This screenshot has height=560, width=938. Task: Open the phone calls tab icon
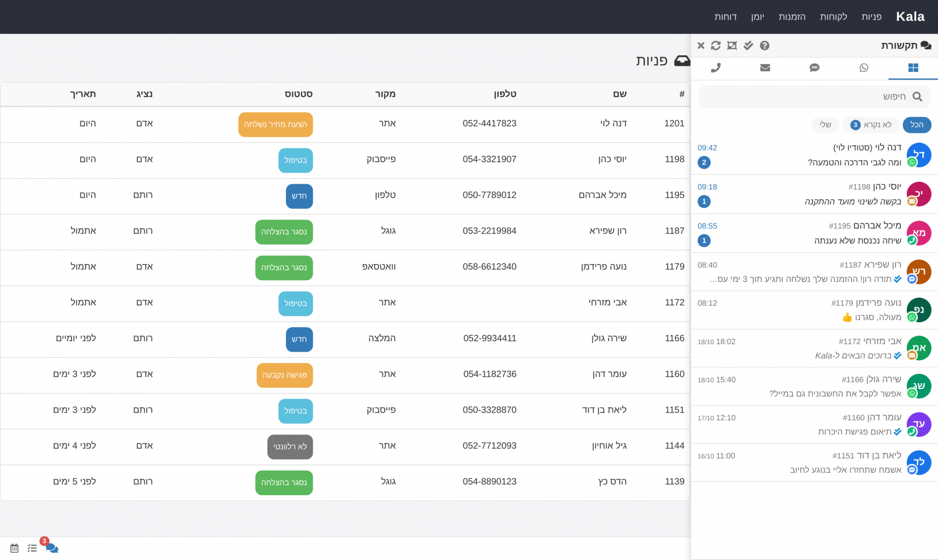[716, 68]
